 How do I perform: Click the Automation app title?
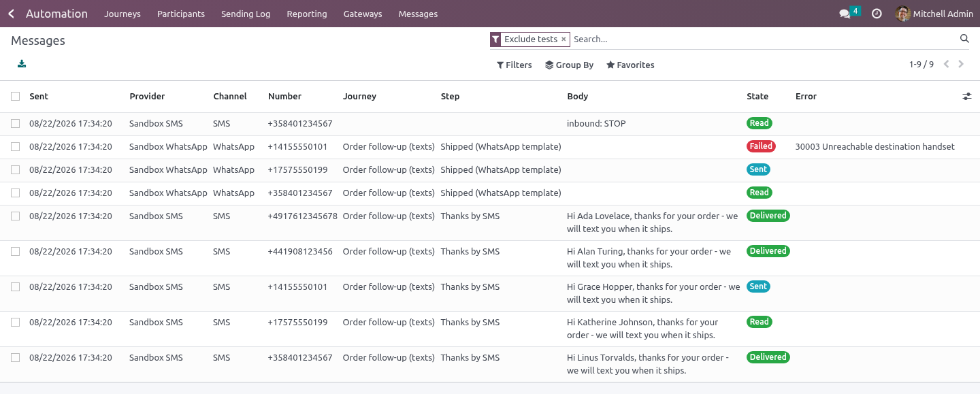coord(56,14)
